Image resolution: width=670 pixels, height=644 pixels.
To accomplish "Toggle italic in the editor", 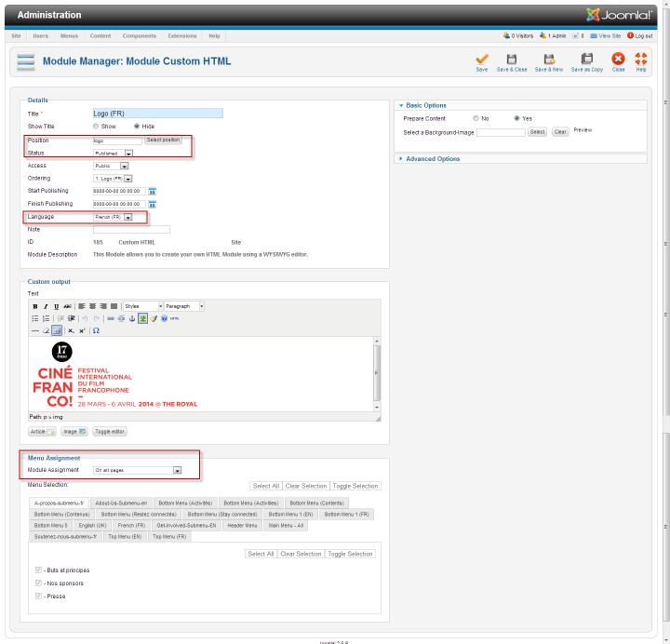I will 46,306.
